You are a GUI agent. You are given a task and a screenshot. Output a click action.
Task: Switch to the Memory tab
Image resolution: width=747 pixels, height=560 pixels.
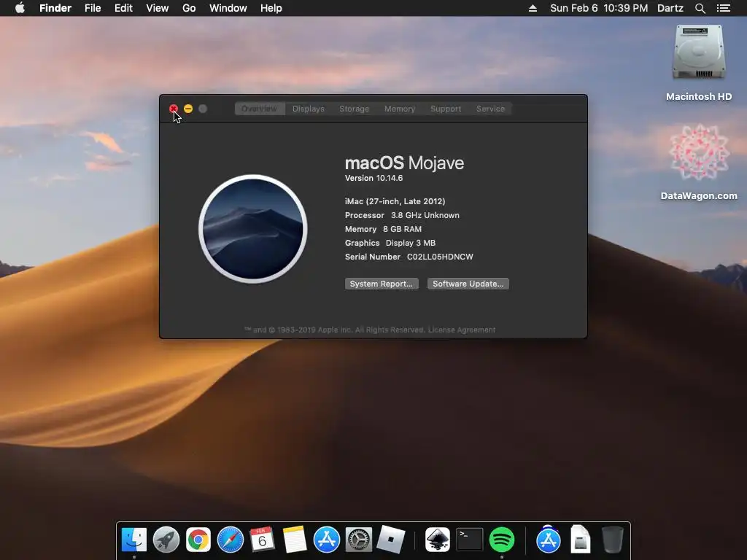tap(400, 109)
